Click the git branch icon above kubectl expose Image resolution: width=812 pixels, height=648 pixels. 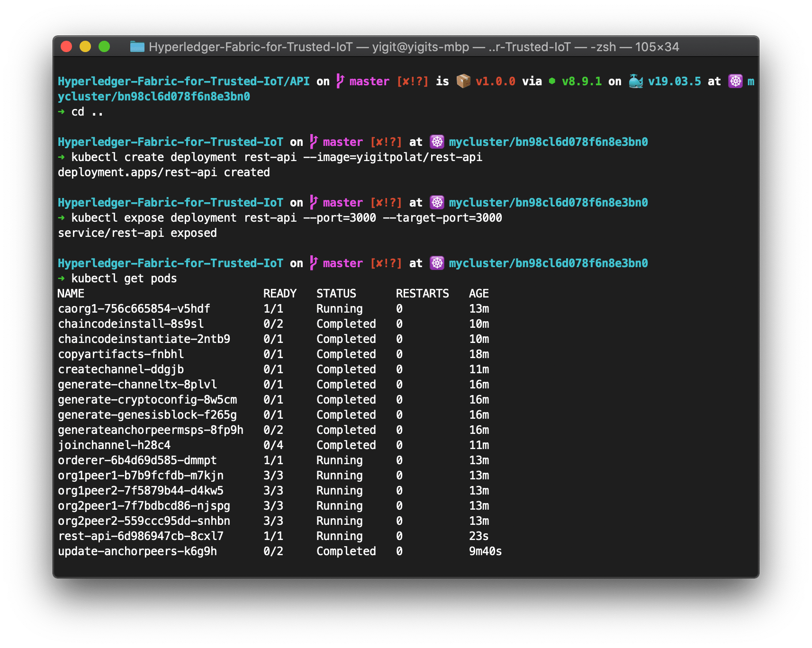coord(313,202)
